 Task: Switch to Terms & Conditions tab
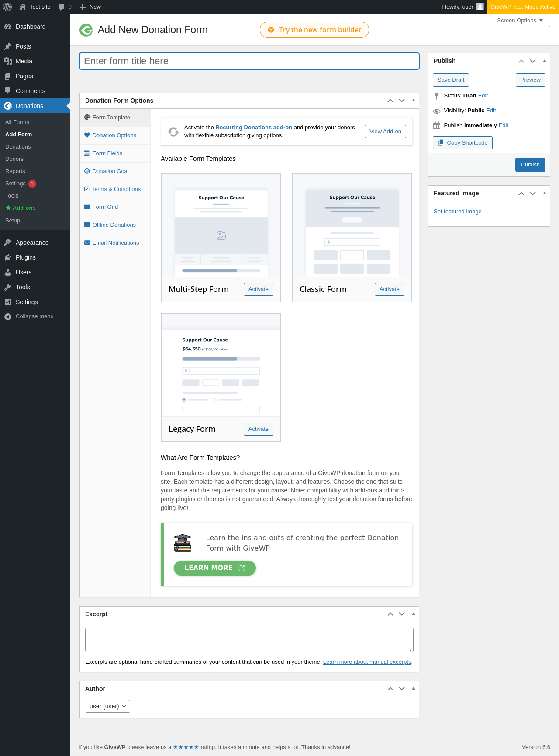click(x=115, y=189)
